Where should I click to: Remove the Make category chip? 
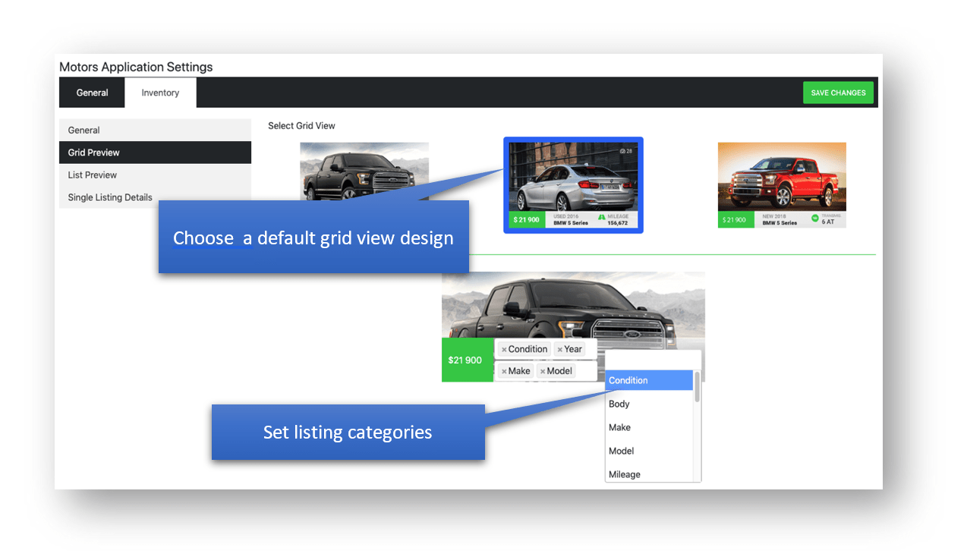pos(506,370)
